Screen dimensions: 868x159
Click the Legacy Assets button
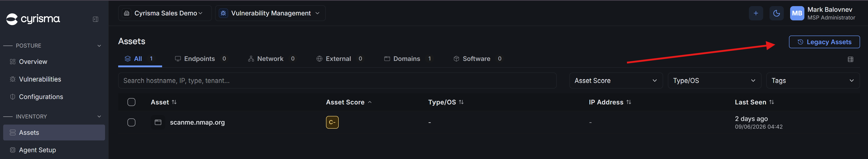tap(824, 42)
